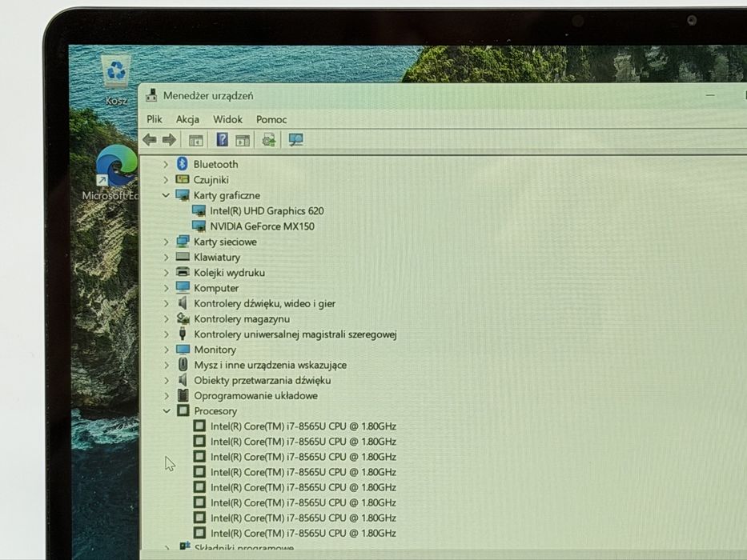Expand the Karty sieciowe node
This screenshot has width=747, height=560.
click(x=166, y=242)
